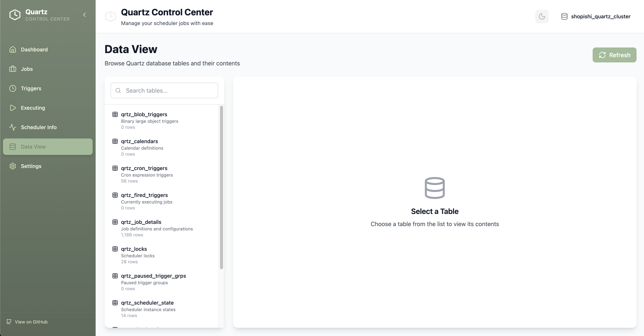Click the database icon beside shopishi_quartz_cluster
This screenshot has height=336, width=644.
pyautogui.click(x=564, y=16)
